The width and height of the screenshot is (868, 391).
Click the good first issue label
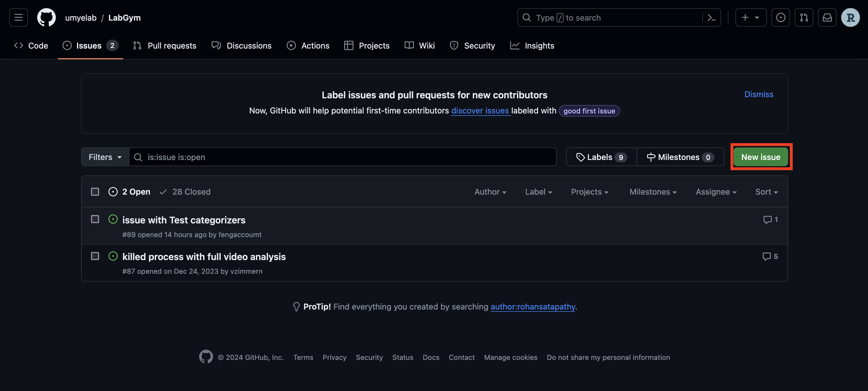point(589,111)
